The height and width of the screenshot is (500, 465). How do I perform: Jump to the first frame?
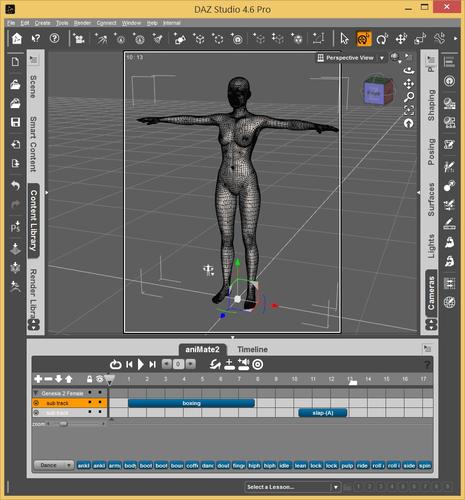pos(129,364)
